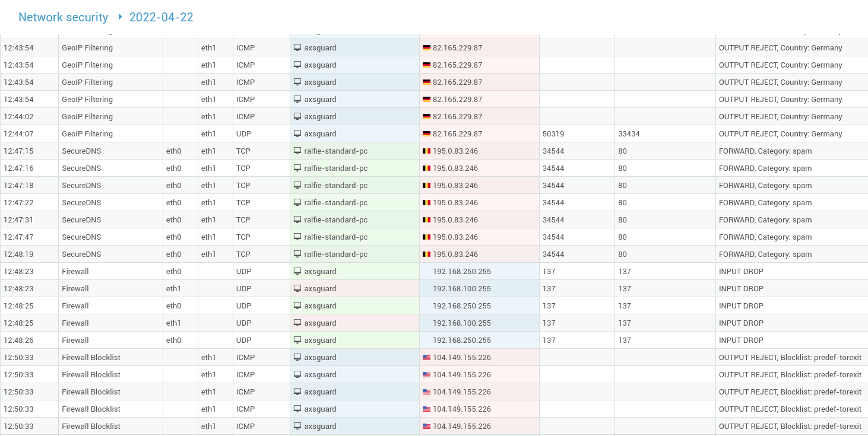Viewport: 868px width, 436px height.
Task: Select the IP address 82.165.229.87
Action: [455, 47]
